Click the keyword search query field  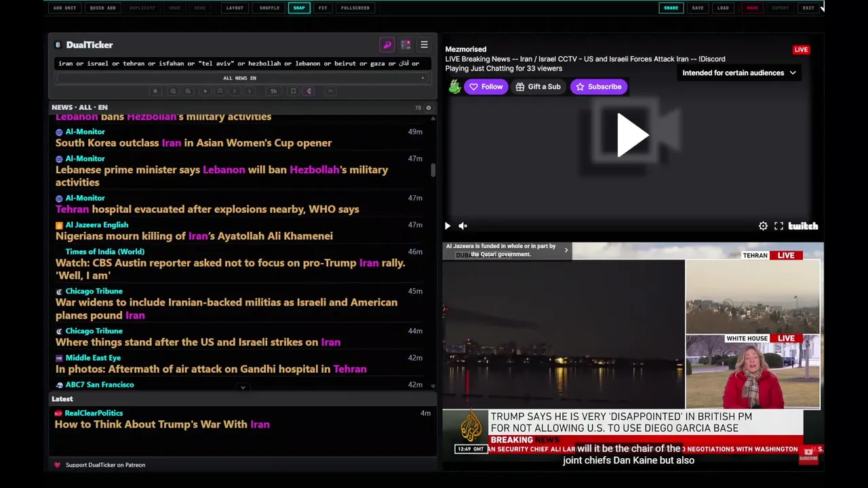(242, 64)
